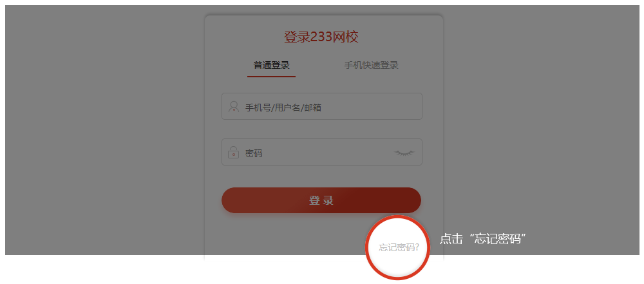Click the 点击“忘记密码” instruction caption
Viewport: 644px width, 284px height.
pyautogui.click(x=483, y=239)
